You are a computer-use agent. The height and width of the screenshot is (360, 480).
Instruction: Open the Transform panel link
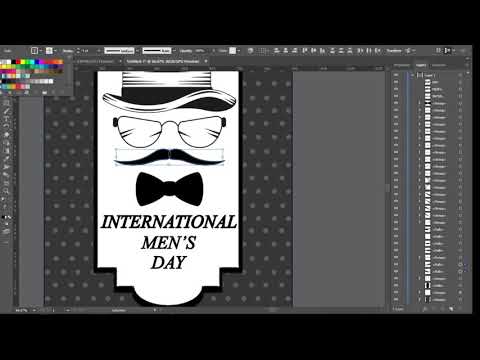click(394, 51)
